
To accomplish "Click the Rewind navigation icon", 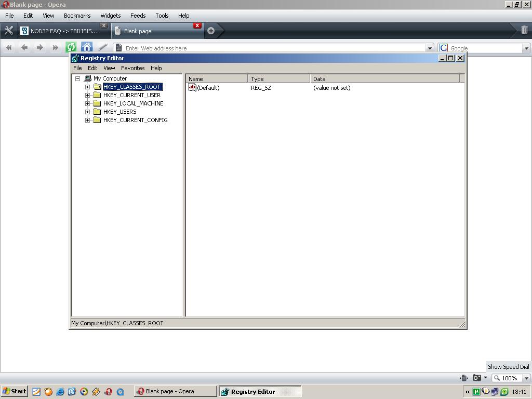I will click(x=9, y=48).
